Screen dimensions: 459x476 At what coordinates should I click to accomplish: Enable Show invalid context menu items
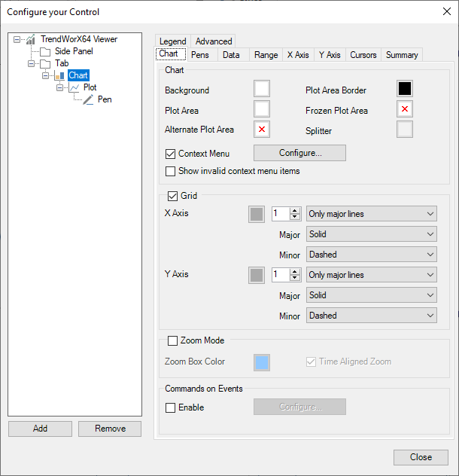click(x=171, y=171)
